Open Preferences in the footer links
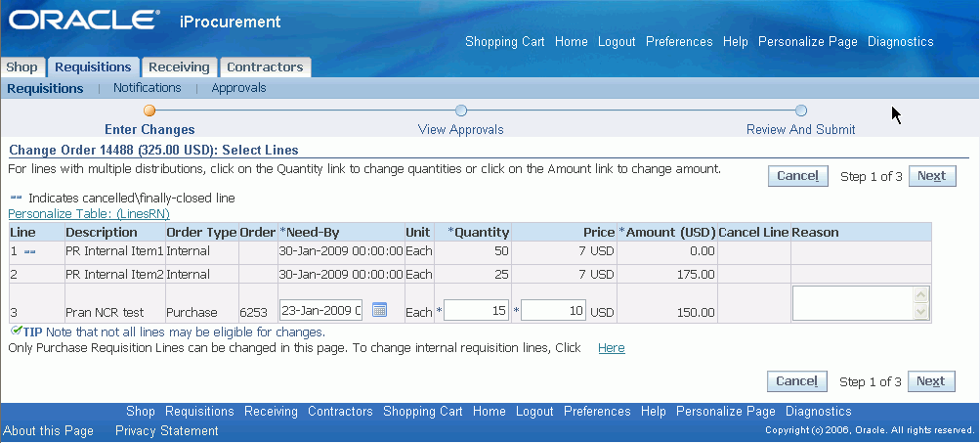The height and width of the screenshot is (443, 980). click(597, 411)
